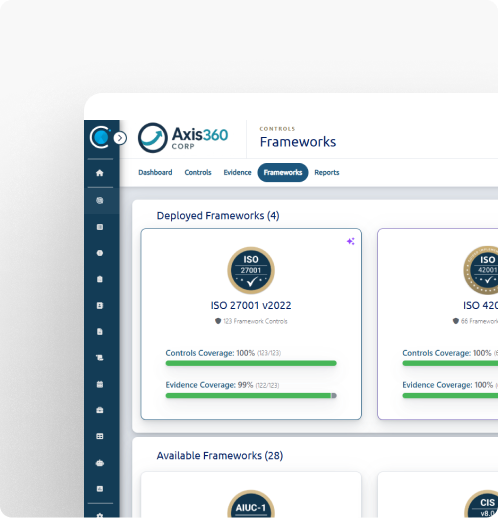Image resolution: width=498 pixels, height=518 pixels.
Task: Click the AIUC-1 framework badge
Action: 251,504
